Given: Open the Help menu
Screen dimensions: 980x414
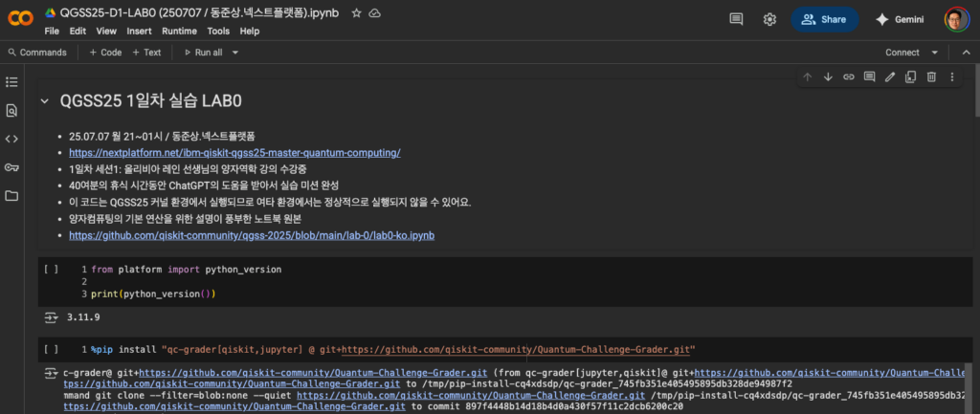Looking at the screenshot, I should click(x=250, y=32).
